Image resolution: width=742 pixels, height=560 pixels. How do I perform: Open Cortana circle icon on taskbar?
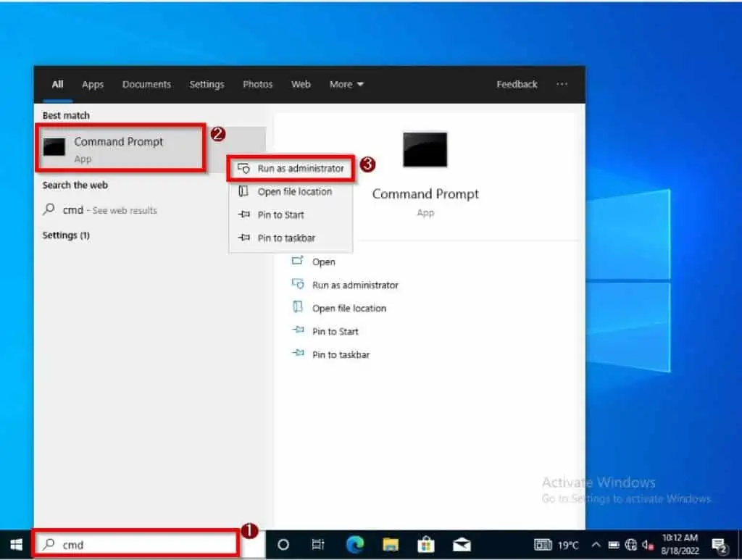(283, 545)
